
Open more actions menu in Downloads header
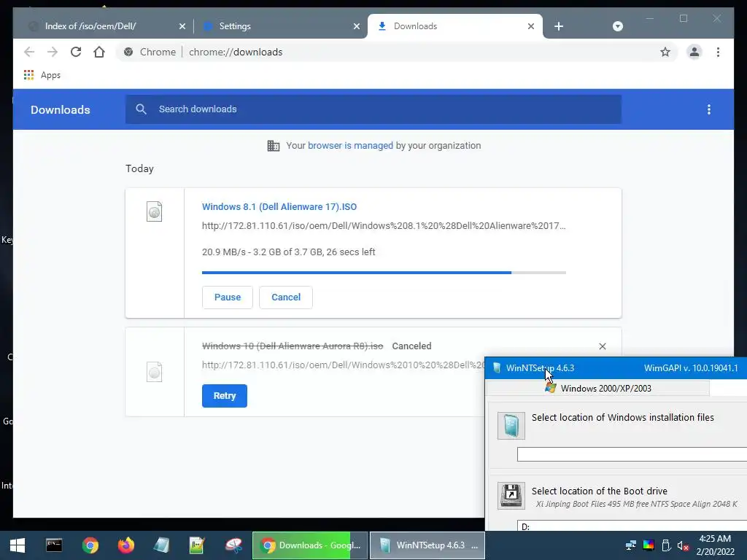[709, 109]
